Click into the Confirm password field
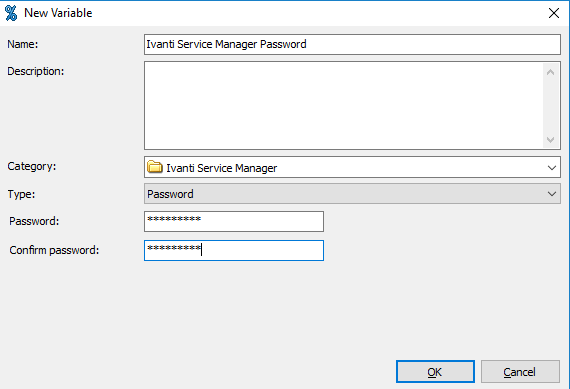Viewport: 570px width, 389px height. point(234,250)
